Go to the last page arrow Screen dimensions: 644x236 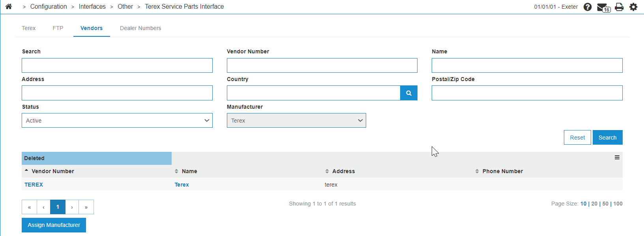86,207
